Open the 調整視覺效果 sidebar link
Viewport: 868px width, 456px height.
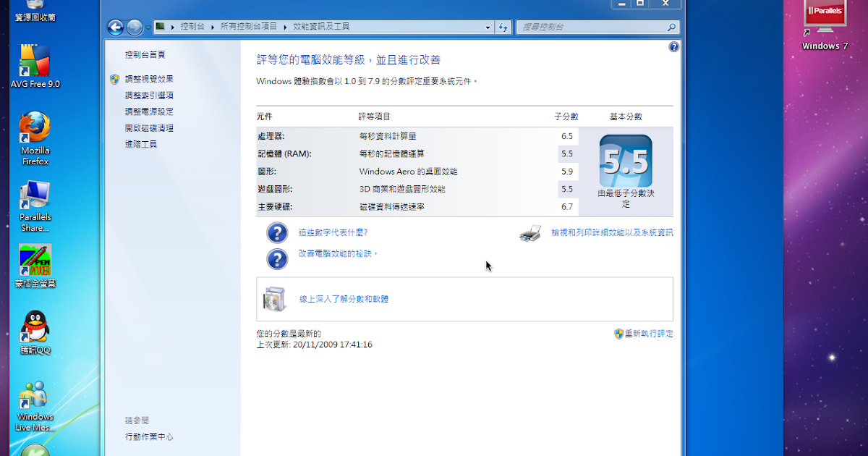click(149, 79)
